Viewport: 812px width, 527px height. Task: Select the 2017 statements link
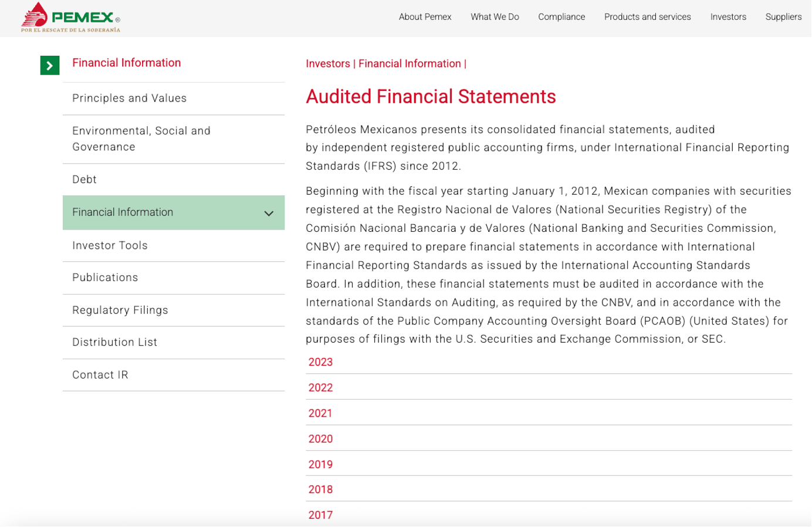(x=320, y=515)
